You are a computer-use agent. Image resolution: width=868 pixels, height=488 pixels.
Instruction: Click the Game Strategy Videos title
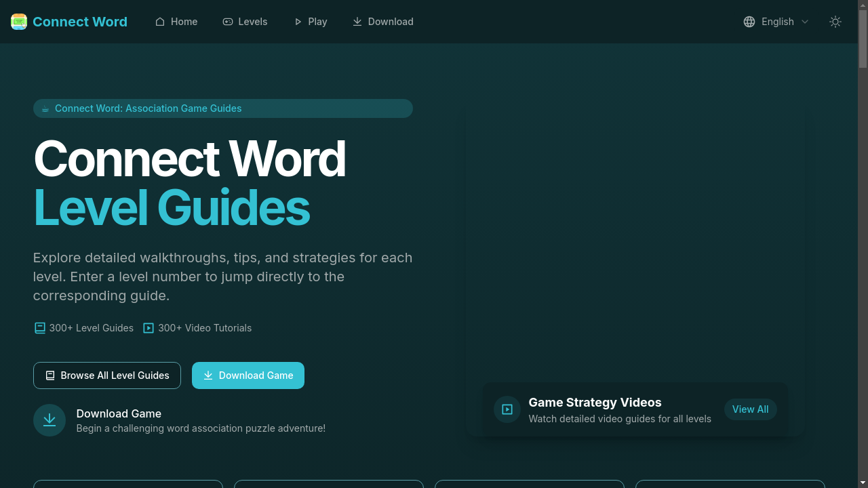click(595, 403)
